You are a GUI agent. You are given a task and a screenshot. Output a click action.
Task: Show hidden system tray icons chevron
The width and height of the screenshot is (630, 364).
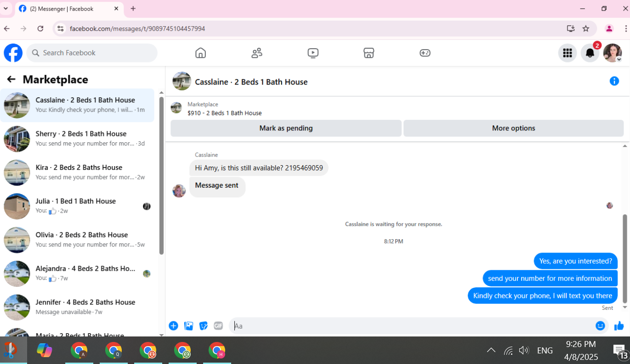[x=491, y=351]
